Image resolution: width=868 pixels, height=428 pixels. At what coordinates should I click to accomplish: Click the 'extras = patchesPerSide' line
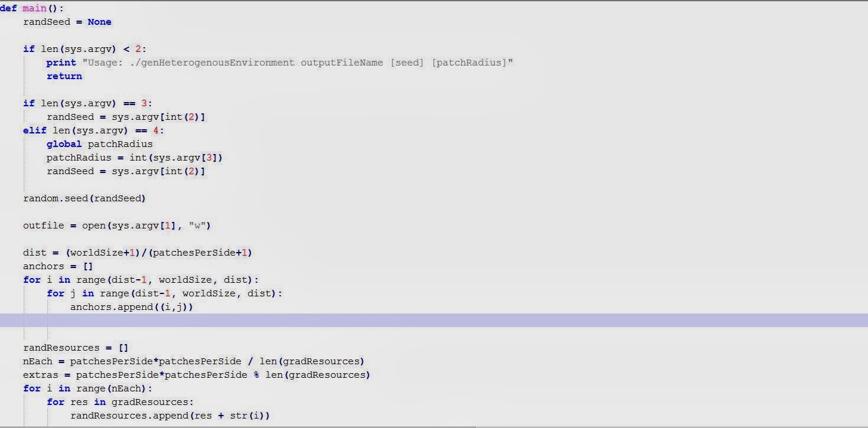197,375
